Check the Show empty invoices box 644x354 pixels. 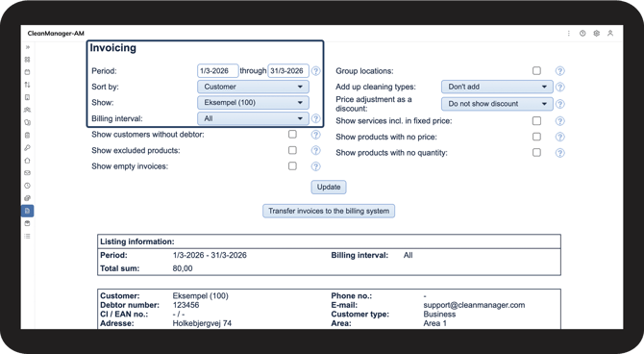coord(292,165)
